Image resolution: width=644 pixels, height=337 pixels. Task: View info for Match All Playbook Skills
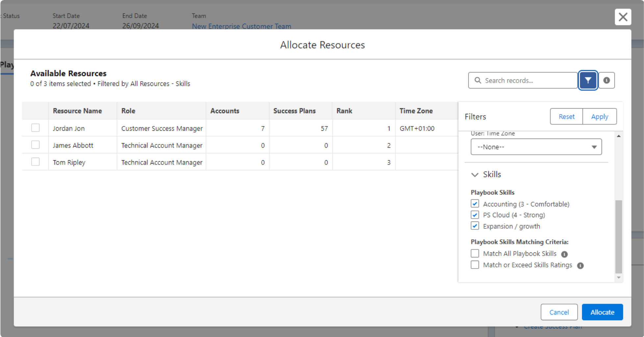pos(565,254)
